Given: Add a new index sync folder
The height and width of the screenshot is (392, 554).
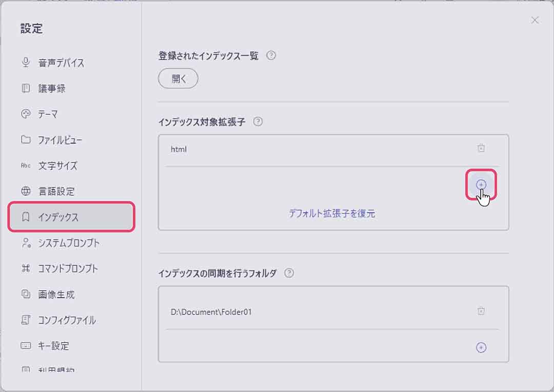Looking at the screenshot, I should (481, 347).
